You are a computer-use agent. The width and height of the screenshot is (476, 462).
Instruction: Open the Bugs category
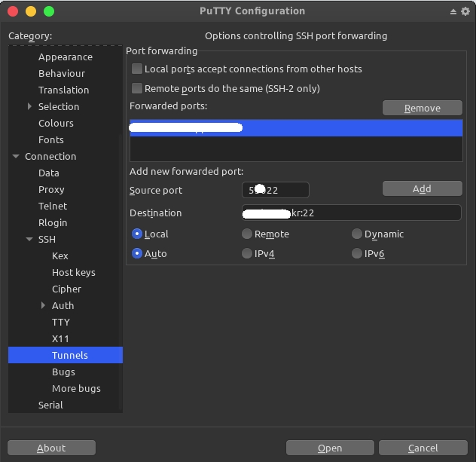click(63, 372)
